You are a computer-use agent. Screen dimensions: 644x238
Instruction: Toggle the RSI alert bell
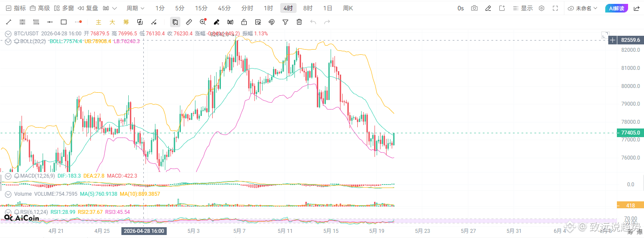17,212
